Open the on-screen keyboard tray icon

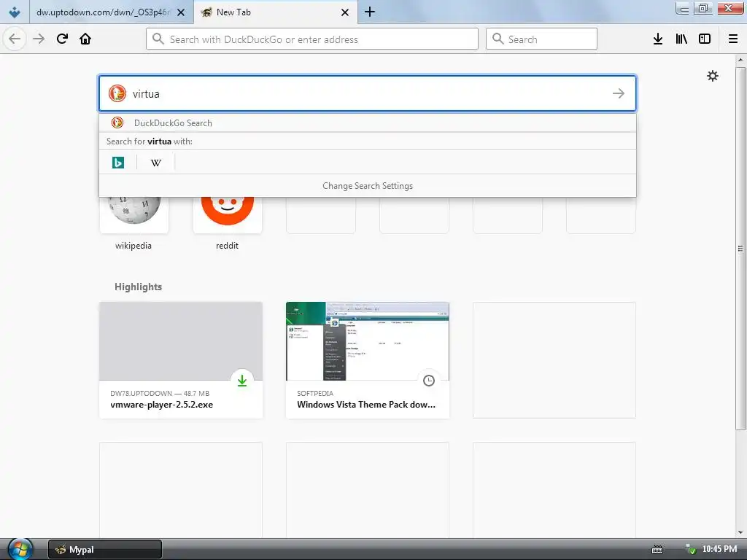657,550
